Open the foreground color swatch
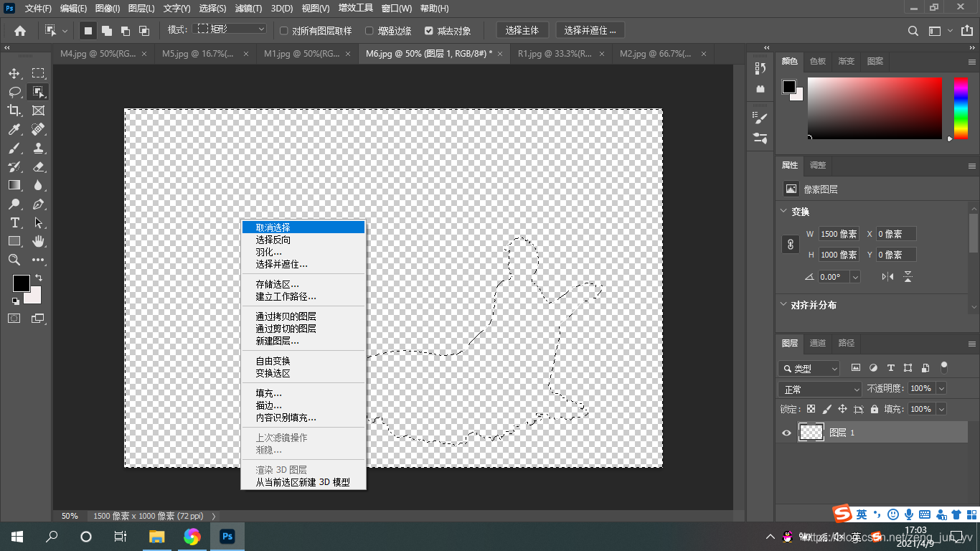980x551 pixels. pyautogui.click(x=21, y=283)
